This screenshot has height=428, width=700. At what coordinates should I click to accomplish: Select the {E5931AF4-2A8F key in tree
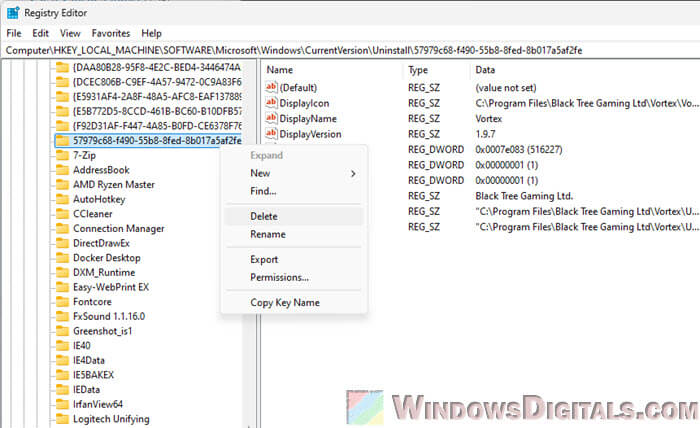(x=156, y=97)
